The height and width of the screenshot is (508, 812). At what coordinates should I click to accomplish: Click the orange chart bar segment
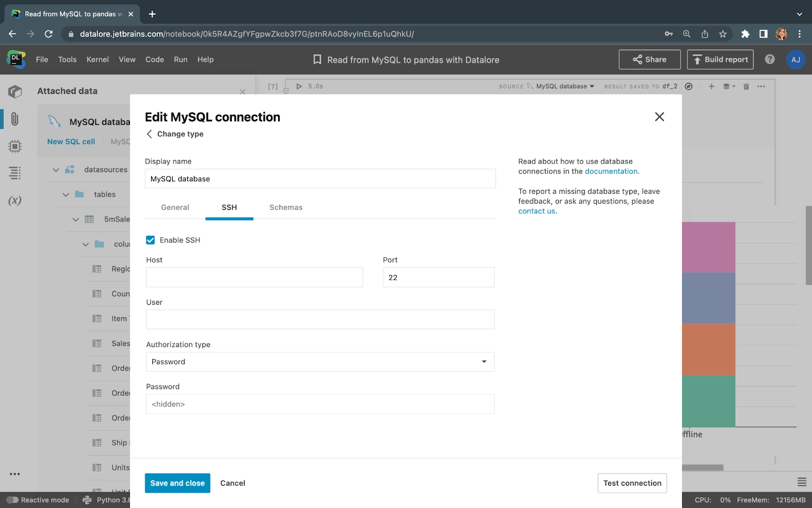click(x=708, y=350)
